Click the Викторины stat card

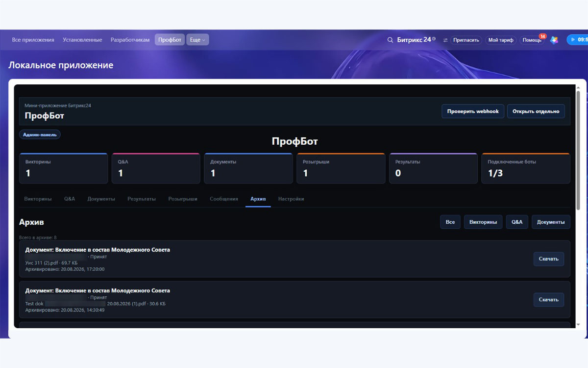pos(63,168)
